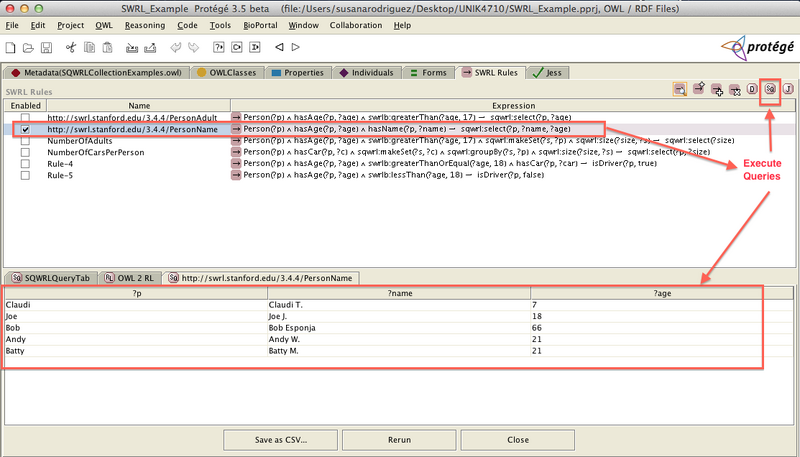Switch to the Forms tab
This screenshot has width=800, height=457.
(x=429, y=72)
